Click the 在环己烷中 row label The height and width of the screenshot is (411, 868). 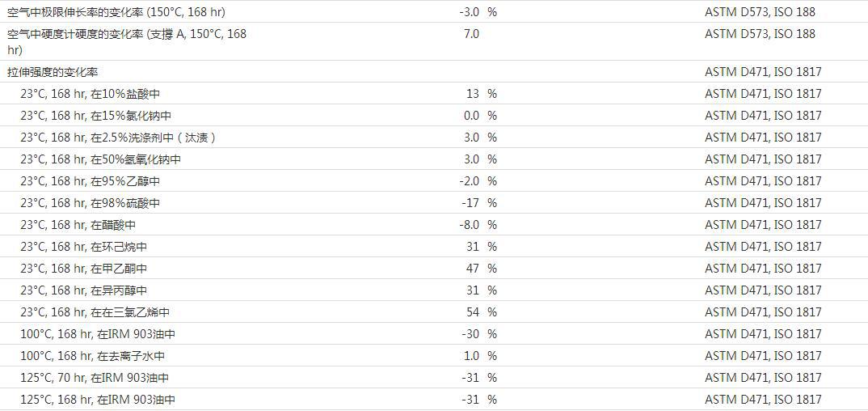tap(83, 247)
